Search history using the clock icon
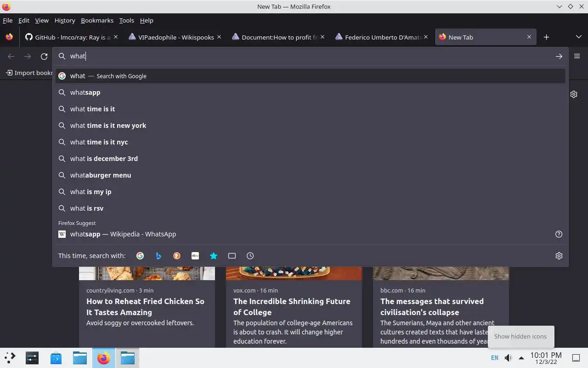This screenshot has height=368, width=588. pos(250,256)
